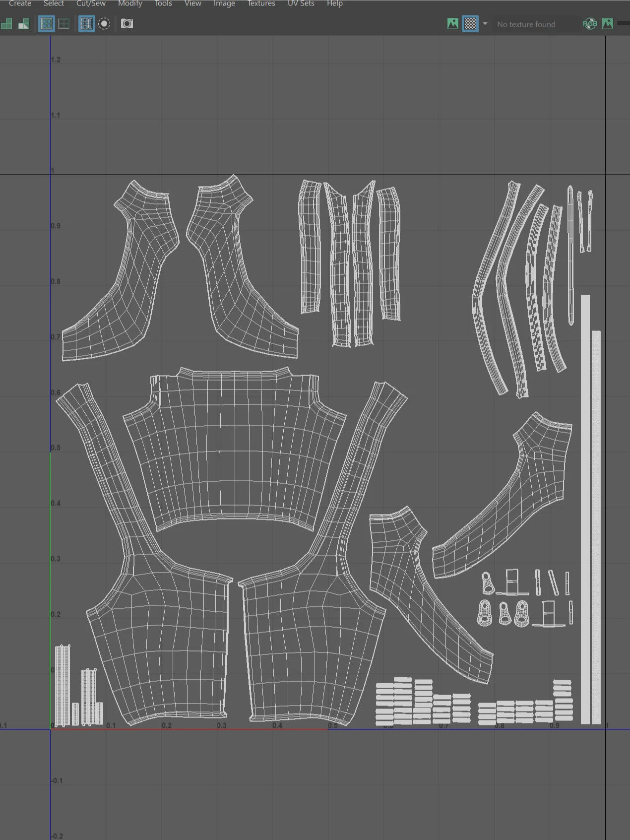Toggle the Dim Image icon
Image resolution: width=630 pixels, height=840 pixels.
coord(608,23)
